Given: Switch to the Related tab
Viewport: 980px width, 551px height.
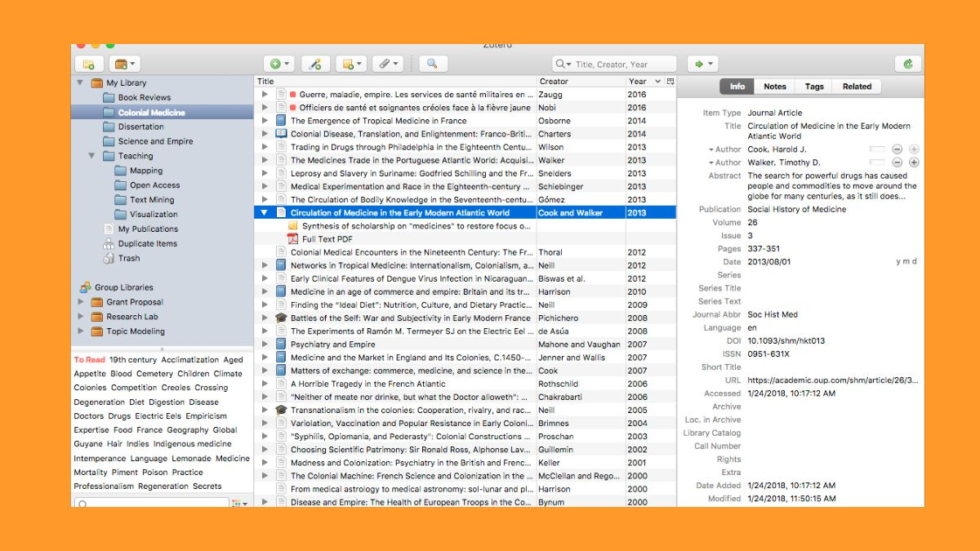Looking at the screenshot, I should point(857,87).
